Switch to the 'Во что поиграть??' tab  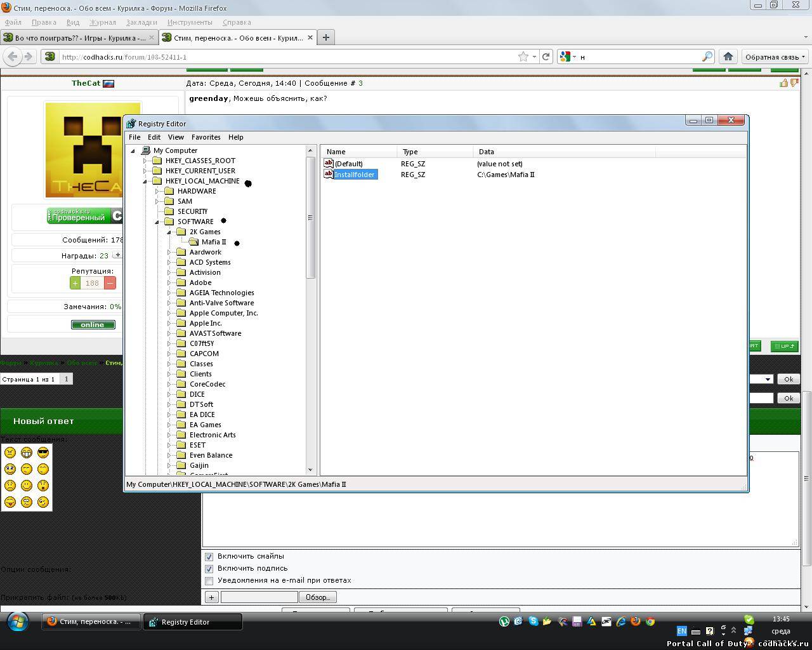coord(79,37)
